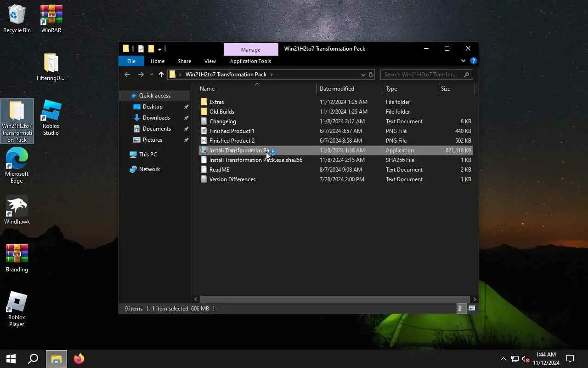
Task: Open the Recent locations dropdown arrow
Action: (152, 75)
